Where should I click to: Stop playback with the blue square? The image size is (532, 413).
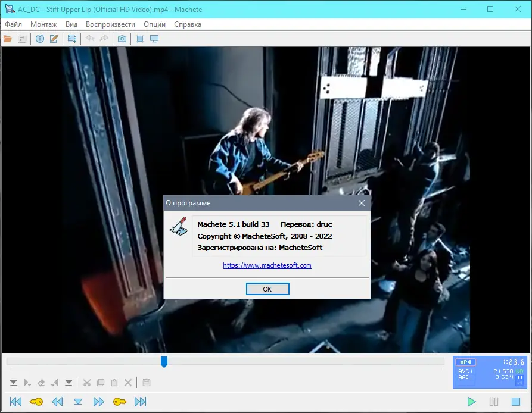(x=516, y=402)
